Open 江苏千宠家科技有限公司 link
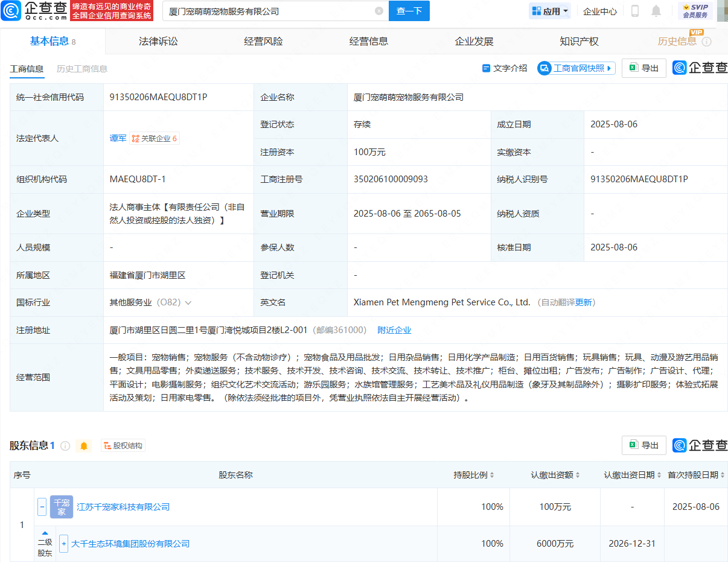 (123, 507)
